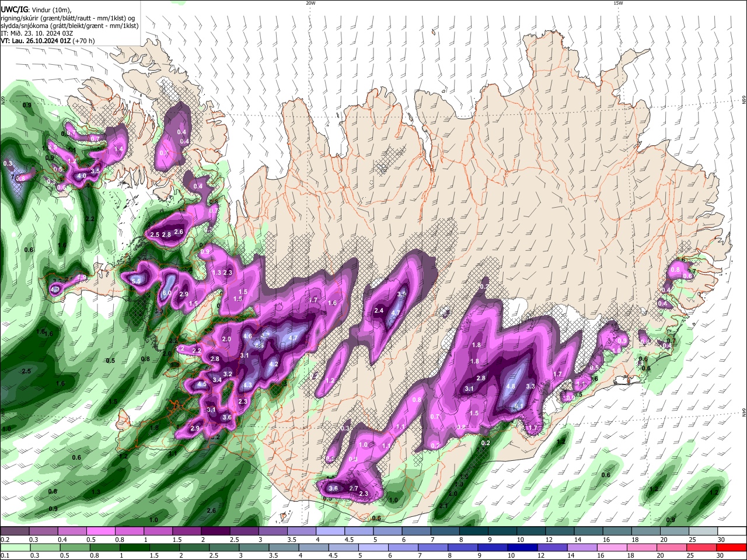Click the "IT: Mið. 23. 10. 2024 03Z" line

pyautogui.click(x=37, y=33)
